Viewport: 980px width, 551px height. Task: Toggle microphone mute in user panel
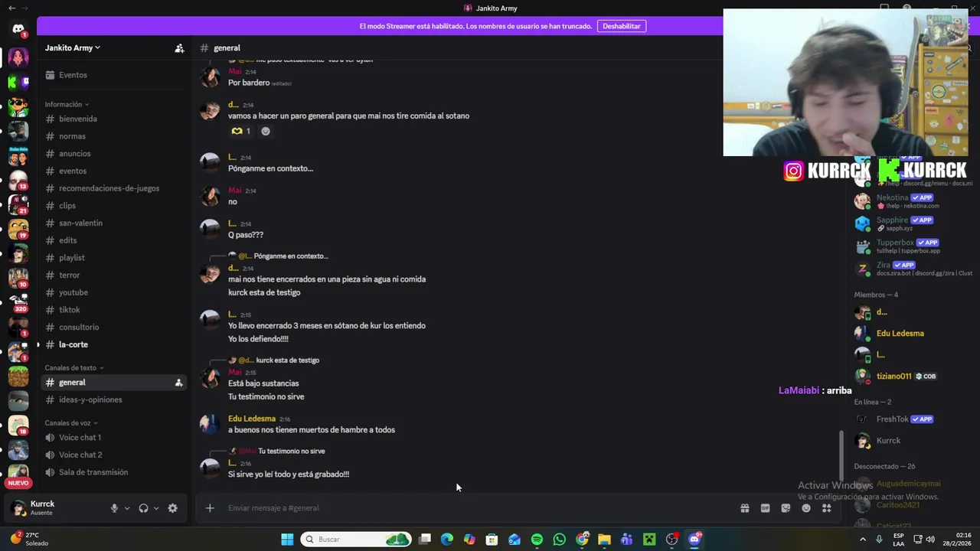pos(114,508)
